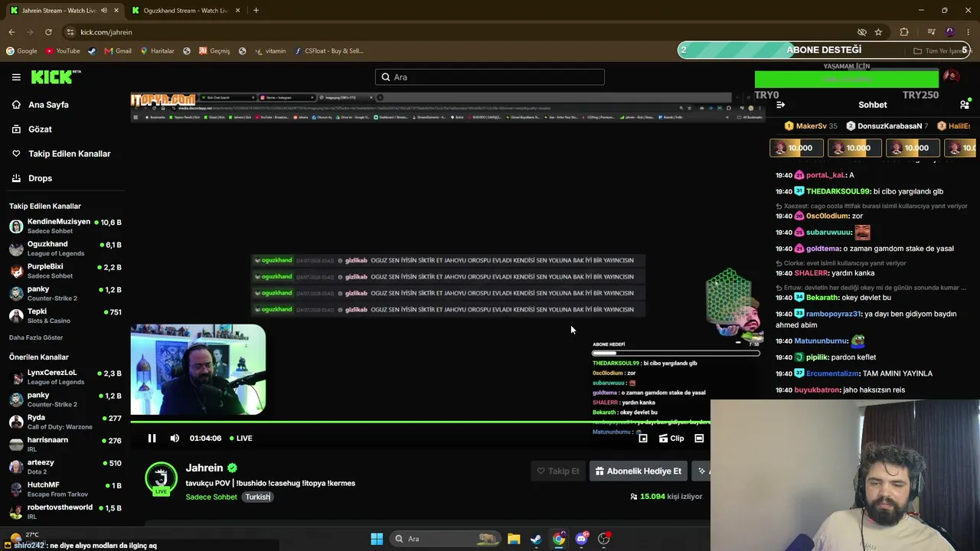
Task: Click Ercumentalizm's username in chat
Action: 832,373
